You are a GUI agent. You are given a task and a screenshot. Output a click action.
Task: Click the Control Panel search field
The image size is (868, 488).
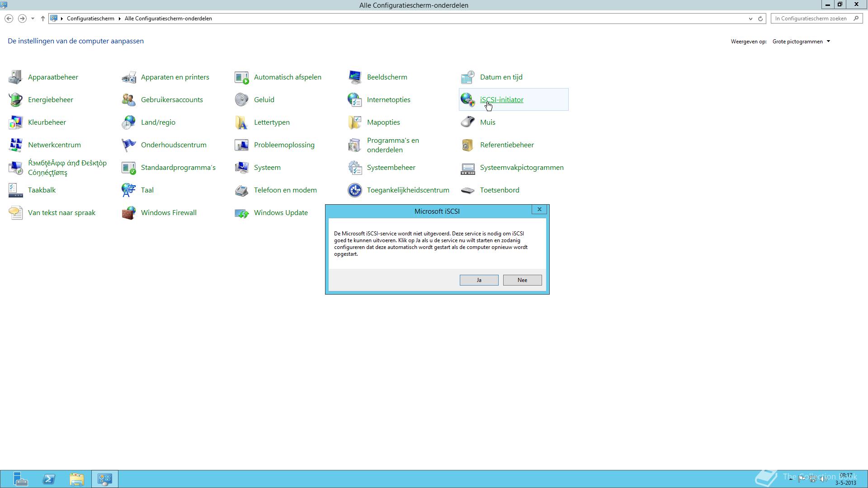816,19
